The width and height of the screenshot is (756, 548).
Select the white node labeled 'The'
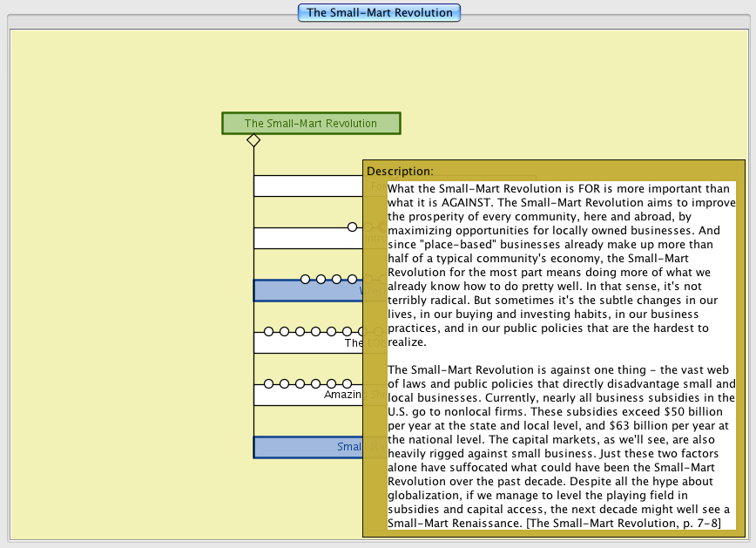point(305,343)
